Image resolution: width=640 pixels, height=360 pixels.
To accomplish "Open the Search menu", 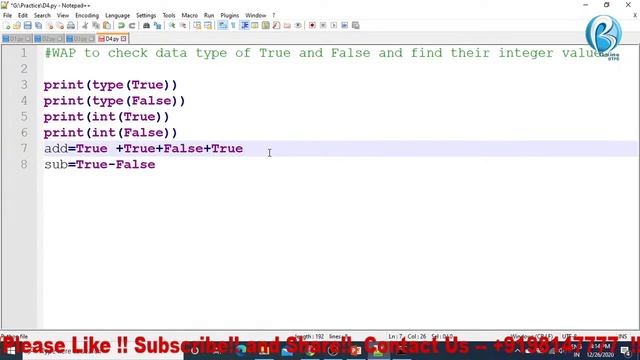I will (x=42, y=16).
